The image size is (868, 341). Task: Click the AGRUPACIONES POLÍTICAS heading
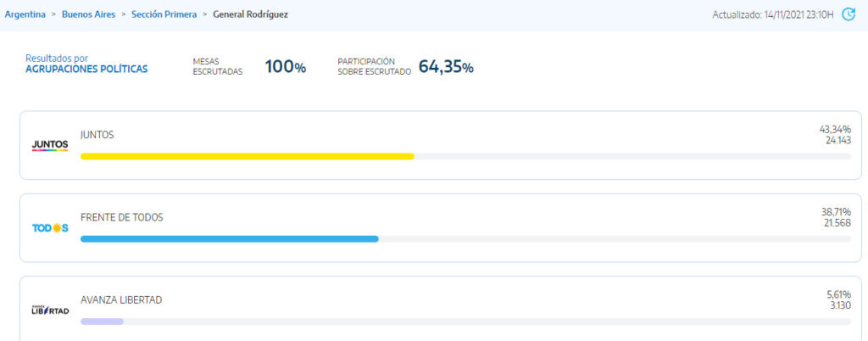coord(87,70)
